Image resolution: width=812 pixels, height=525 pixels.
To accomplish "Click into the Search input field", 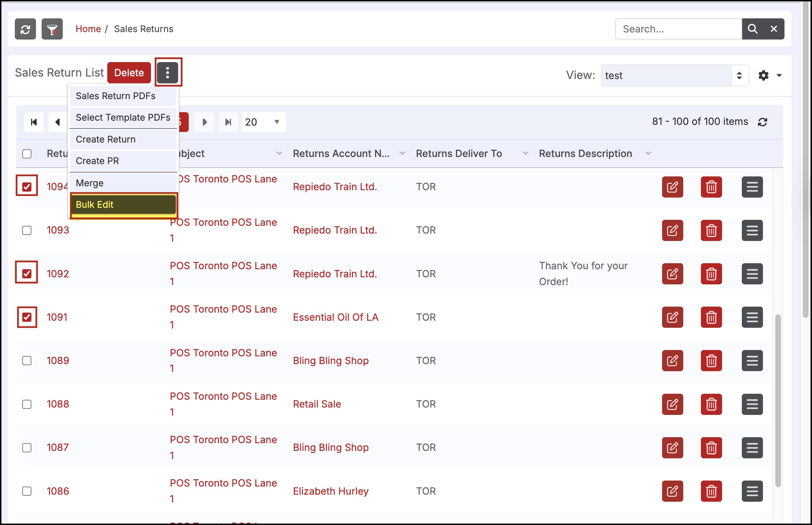I will 678,29.
